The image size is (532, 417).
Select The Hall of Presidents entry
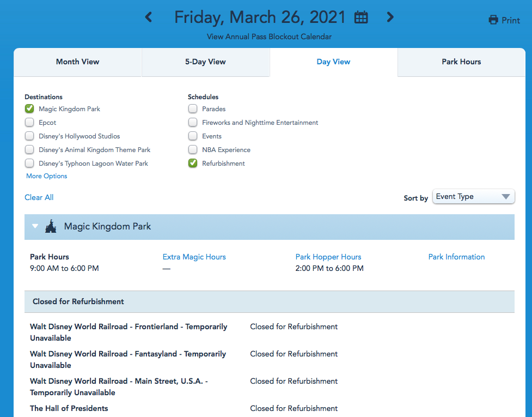click(69, 408)
